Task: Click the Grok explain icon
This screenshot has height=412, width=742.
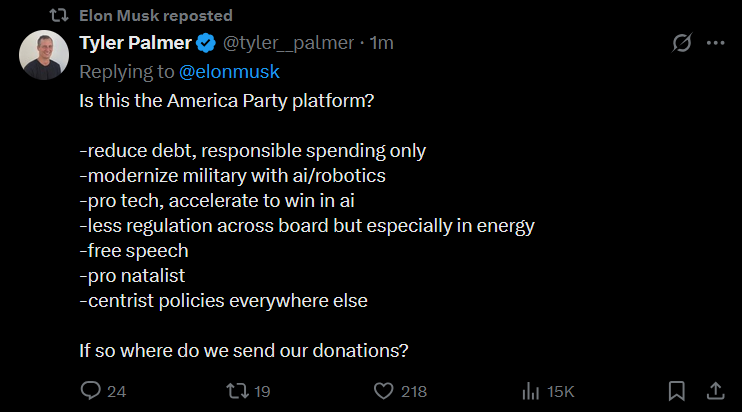Action: pyautogui.click(x=682, y=43)
